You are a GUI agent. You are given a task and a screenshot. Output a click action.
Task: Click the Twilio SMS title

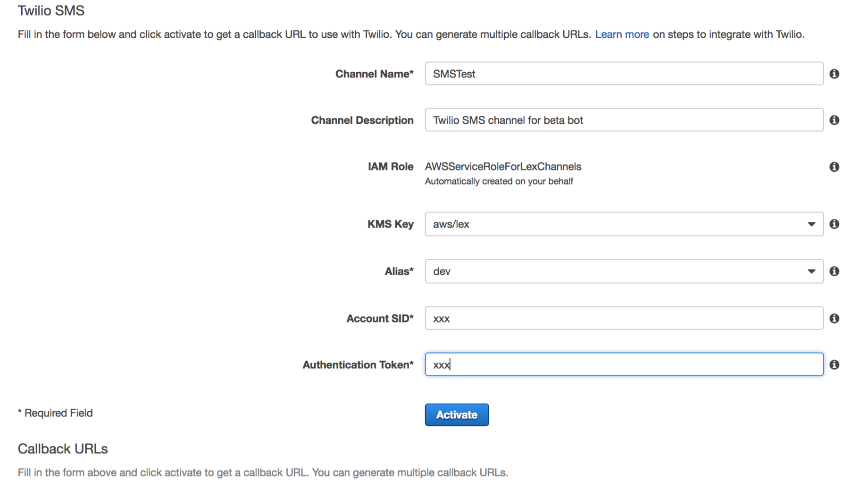[x=51, y=10]
